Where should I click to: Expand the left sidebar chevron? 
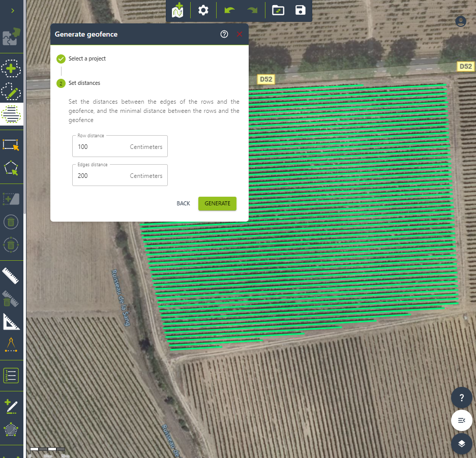[x=12, y=11]
